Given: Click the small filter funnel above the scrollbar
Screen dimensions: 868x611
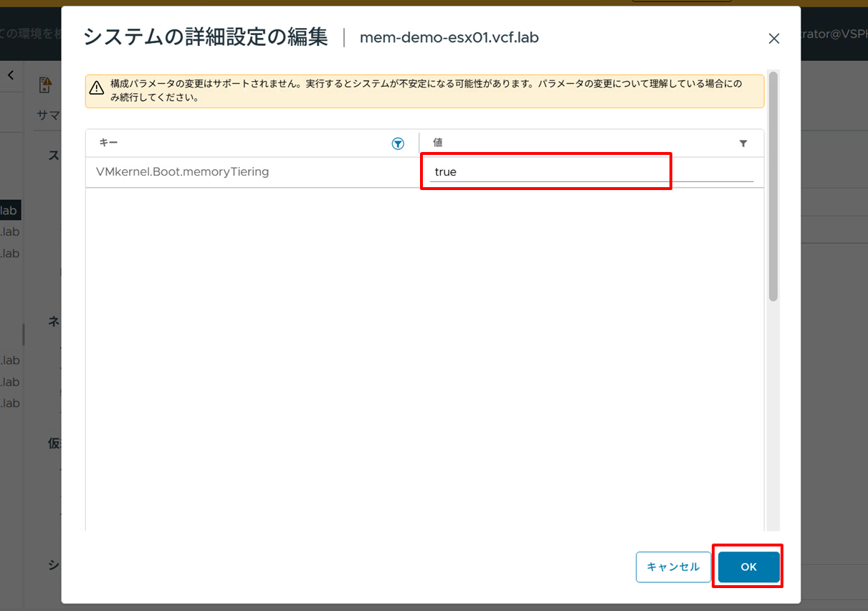Looking at the screenshot, I should (x=743, y=143).
